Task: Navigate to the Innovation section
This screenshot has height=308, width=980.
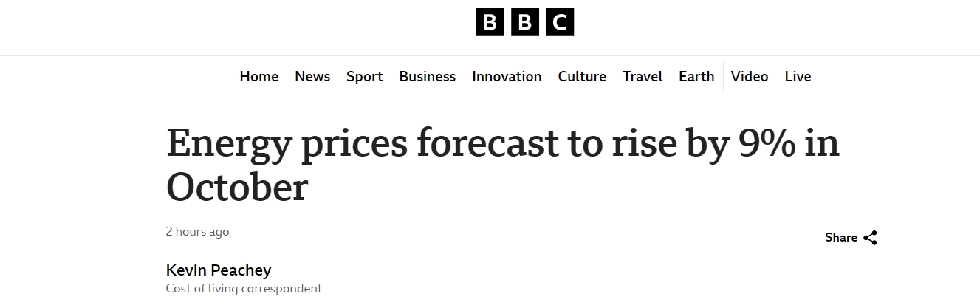Action: tap(507, 77)
